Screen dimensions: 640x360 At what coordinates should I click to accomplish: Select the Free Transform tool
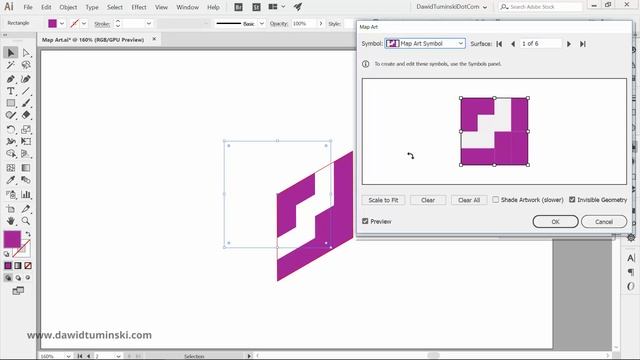click(26, 142)
